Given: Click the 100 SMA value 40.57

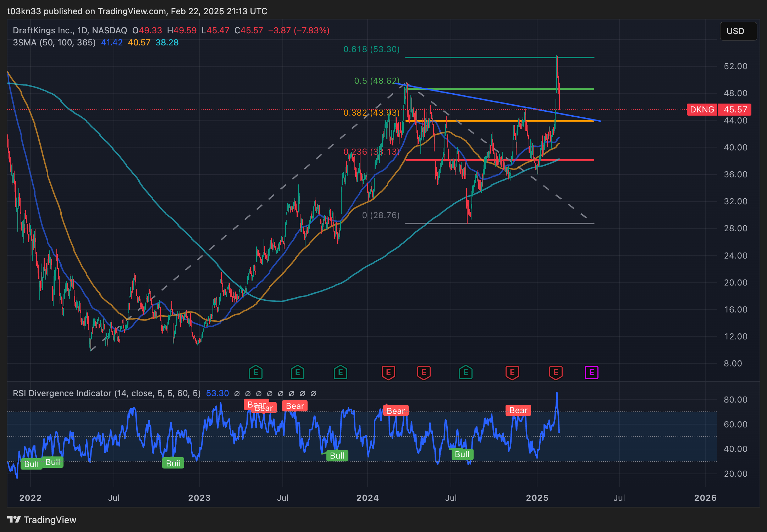Looking at the screenshot, I should click(x=139, y=43).
